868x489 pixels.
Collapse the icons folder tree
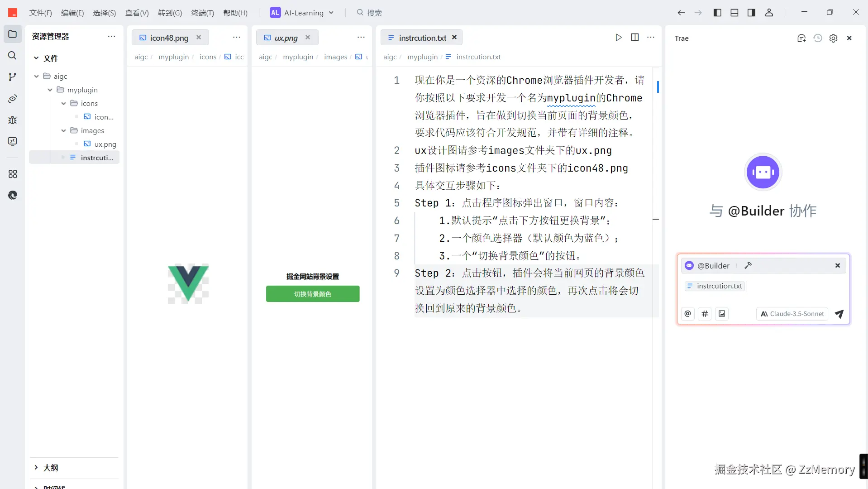[64, 103]
